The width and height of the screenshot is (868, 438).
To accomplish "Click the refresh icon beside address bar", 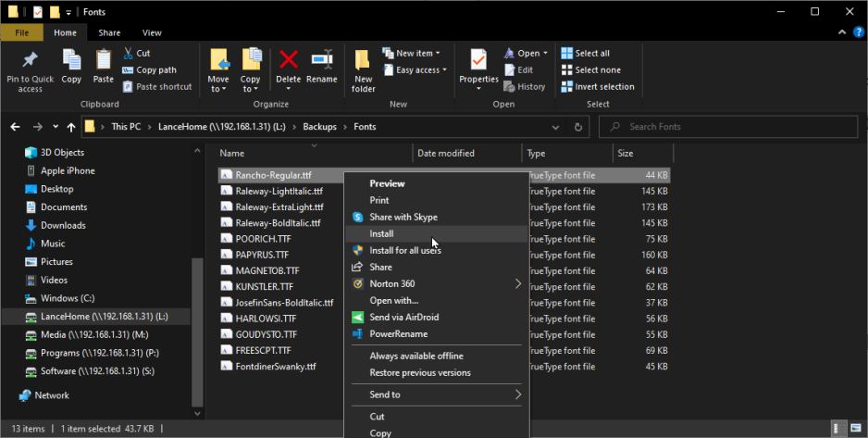I will click(x=578, y=127).
